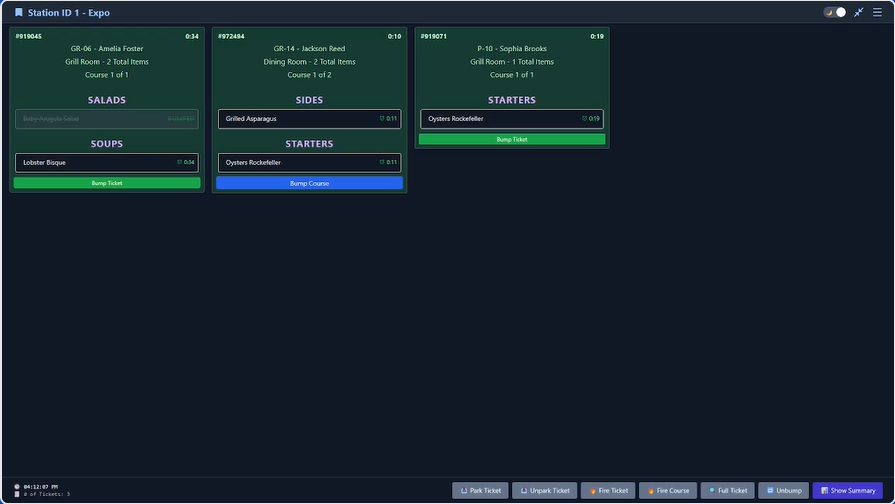Select the Lobster Bisque item
Screen dimensions: 895x504
pyautogui.click(x=107, y=163)
